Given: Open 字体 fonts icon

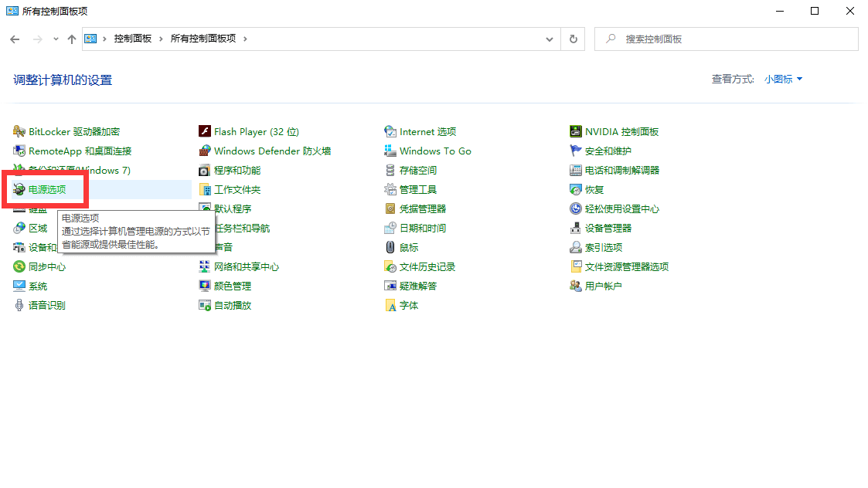Looking at the screenshot, I should pyautogui.click(x=390, y=306).
